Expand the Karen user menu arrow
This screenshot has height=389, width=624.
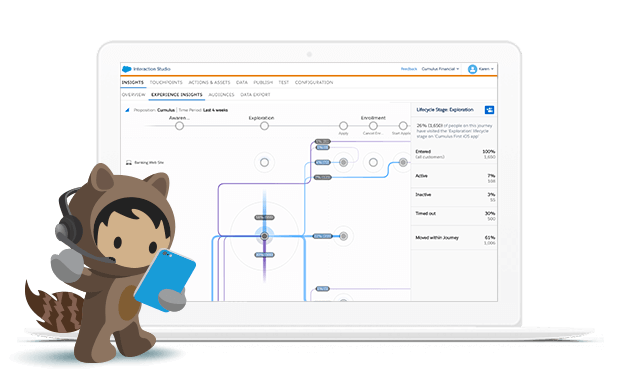[x=492, y=69]
